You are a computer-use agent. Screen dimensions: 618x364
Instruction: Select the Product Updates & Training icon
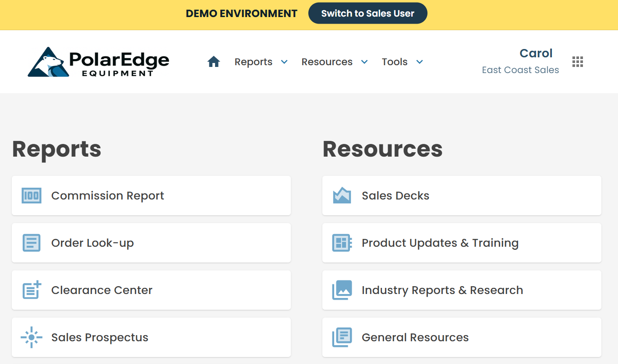tap(342, 243)
